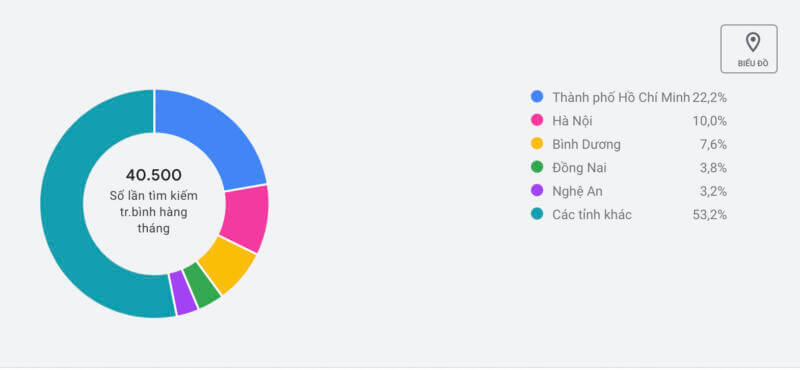Select the pink Hà Nội legend dot
Viewport: 800px width, 370px height.
[537, 120]
